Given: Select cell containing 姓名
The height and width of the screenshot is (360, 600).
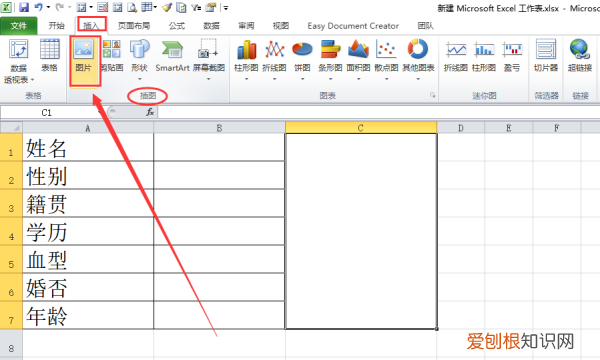Looking at the screenshot, I should point(88,147).
